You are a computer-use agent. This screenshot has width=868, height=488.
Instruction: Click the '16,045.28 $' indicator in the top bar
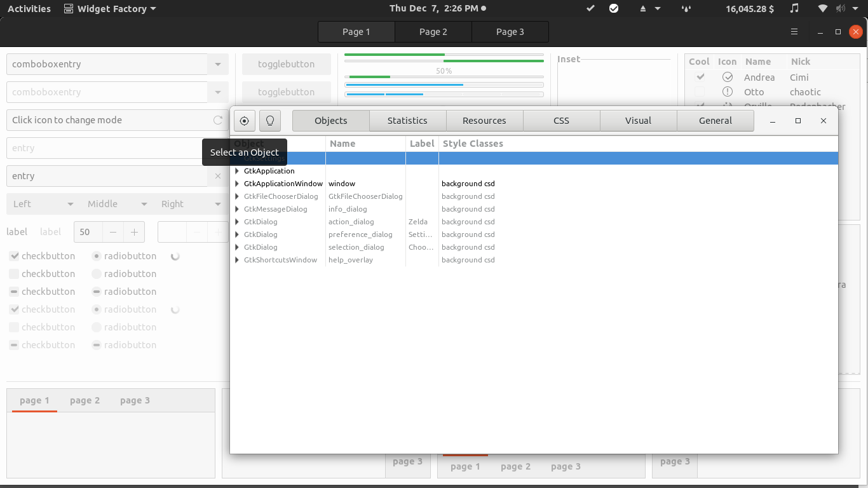tap(750, 9)
